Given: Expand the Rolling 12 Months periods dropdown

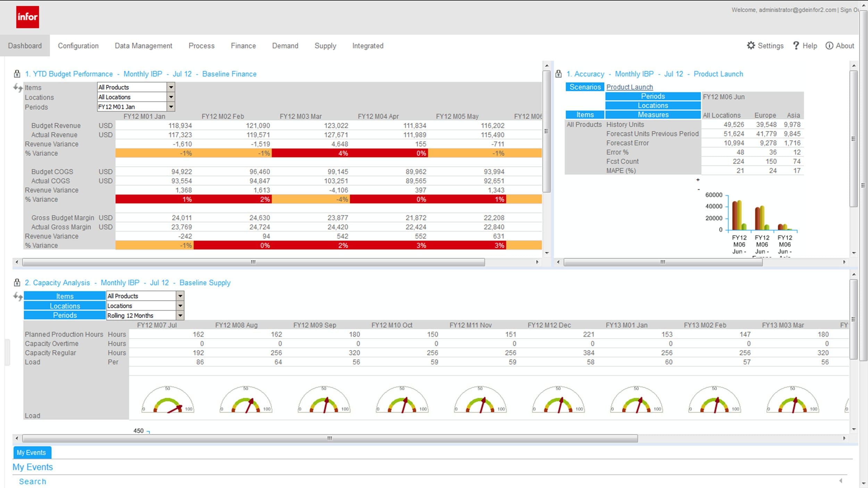Looking at the screenshot, I should click(180, 315).
